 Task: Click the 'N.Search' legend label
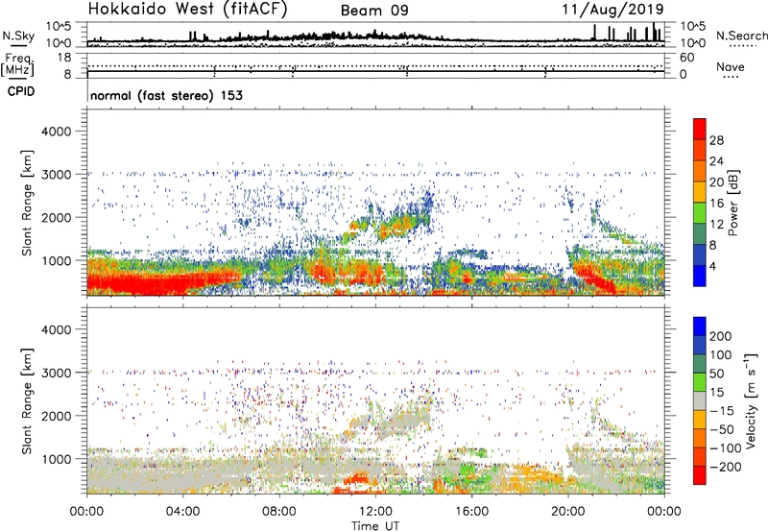(x=741, y=36)
